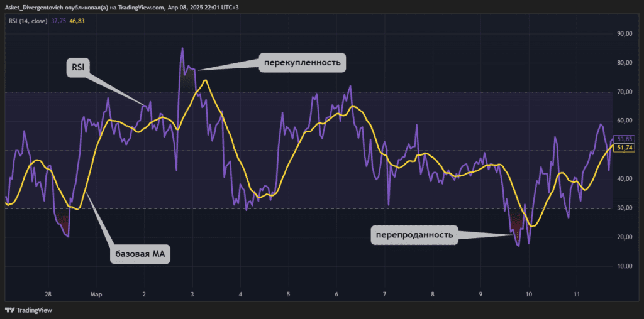Click the 30,00 scale label
The image size is (644, 319).
click(x=625, y=208)
